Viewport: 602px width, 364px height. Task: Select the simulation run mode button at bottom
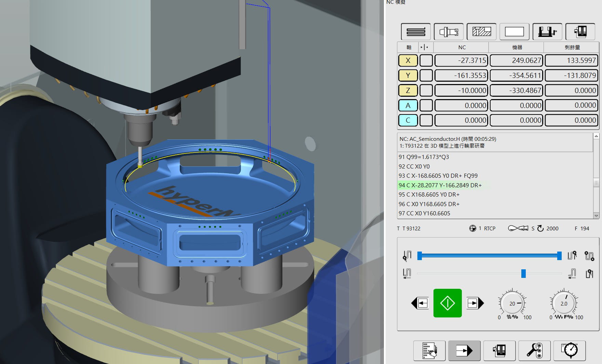(x=464, y=350)
